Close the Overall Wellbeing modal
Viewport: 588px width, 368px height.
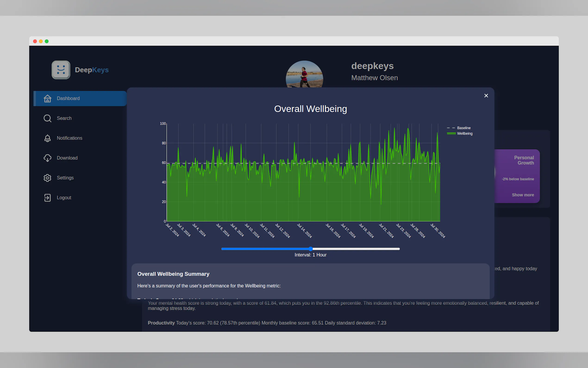click(x=486, y=96)
